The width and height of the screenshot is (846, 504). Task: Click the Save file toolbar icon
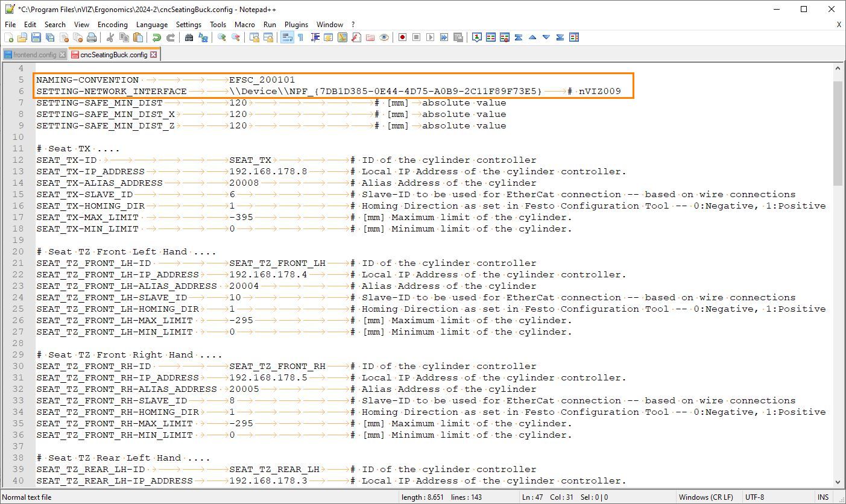pyautogui.click(x=36, y=37)
